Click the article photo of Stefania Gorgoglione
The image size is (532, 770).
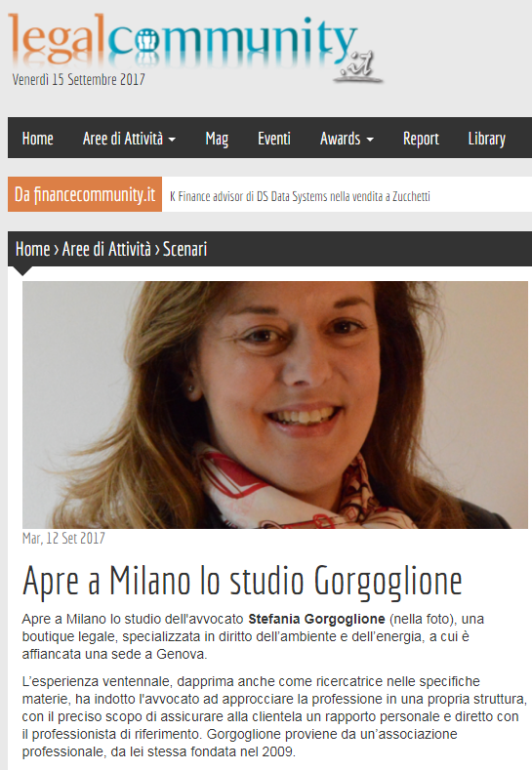275,405
